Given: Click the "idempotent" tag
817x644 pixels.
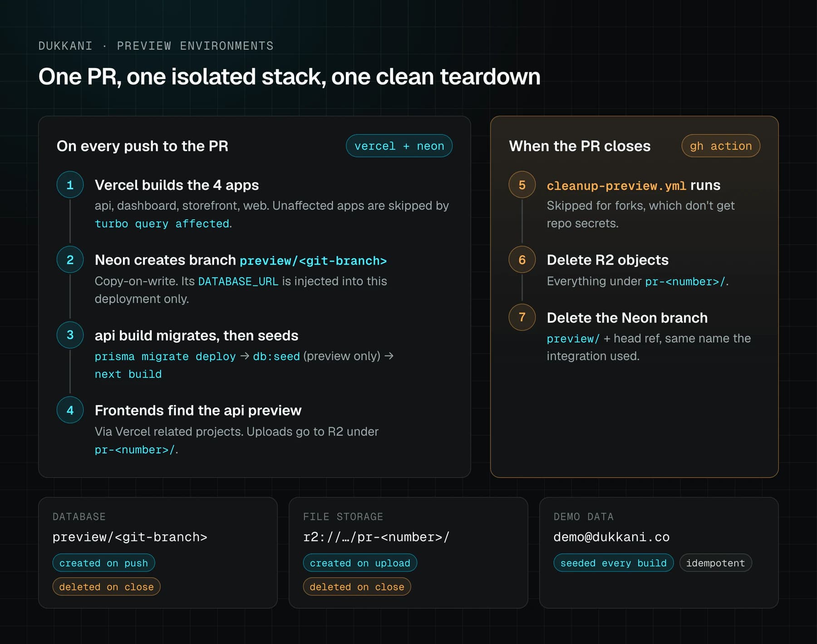Looking at the screenshot, I should (715, 563).
